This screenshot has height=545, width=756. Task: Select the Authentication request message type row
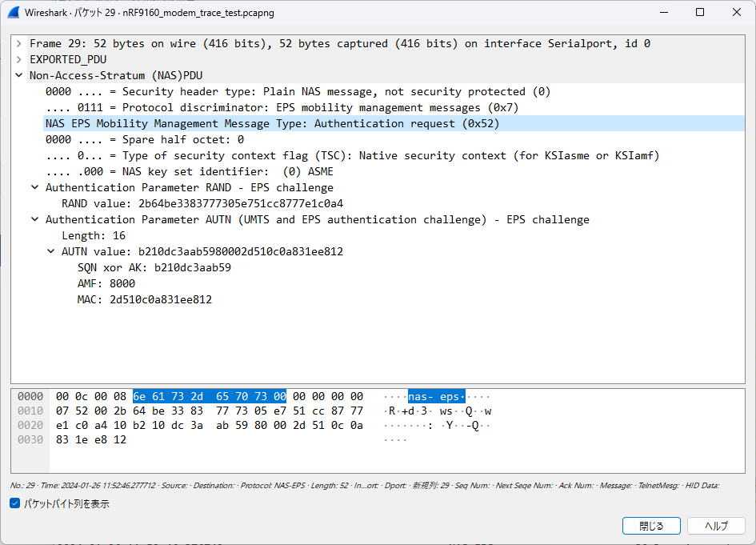(394, 123)
